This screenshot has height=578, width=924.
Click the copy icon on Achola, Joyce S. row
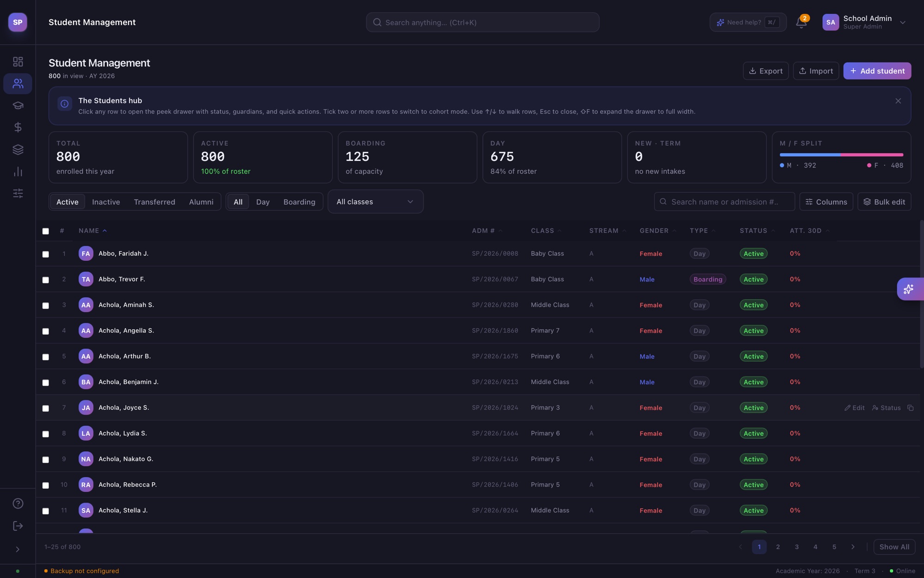910,408
